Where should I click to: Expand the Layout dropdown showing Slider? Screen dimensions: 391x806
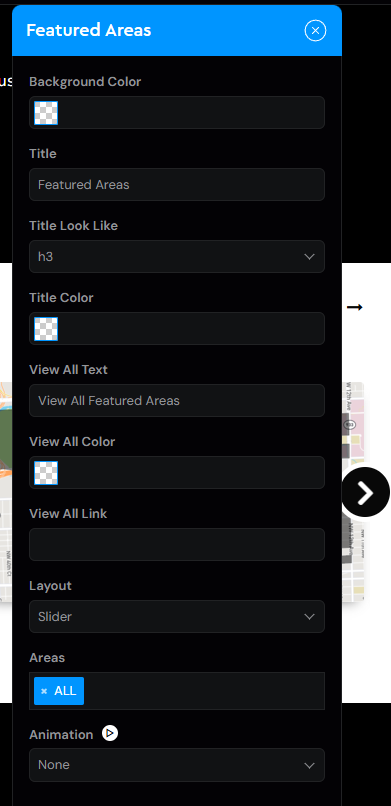(x=177, y=616)
